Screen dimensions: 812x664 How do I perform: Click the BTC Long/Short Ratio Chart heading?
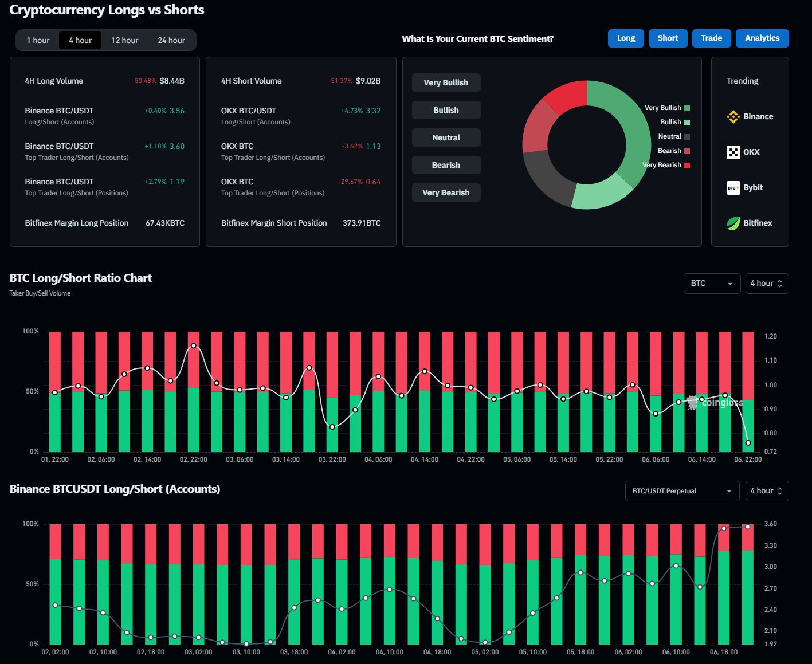(81, 278)
